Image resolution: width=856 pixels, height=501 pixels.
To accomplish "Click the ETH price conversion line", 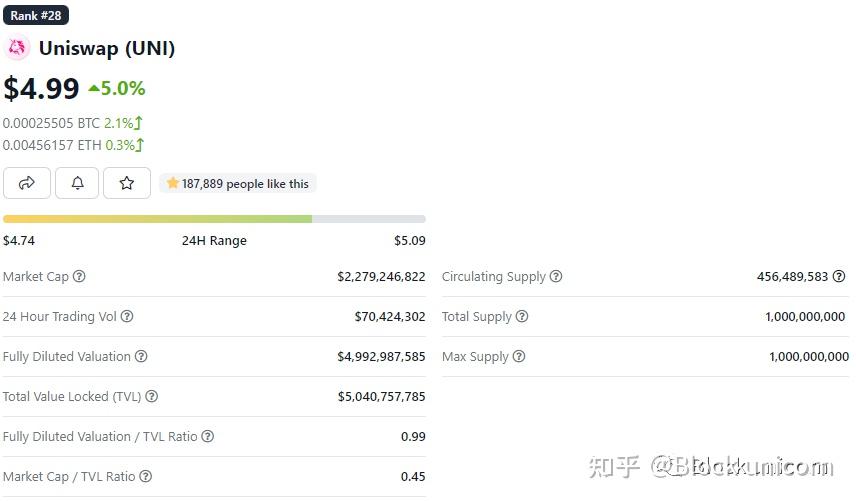I will 72,145.
